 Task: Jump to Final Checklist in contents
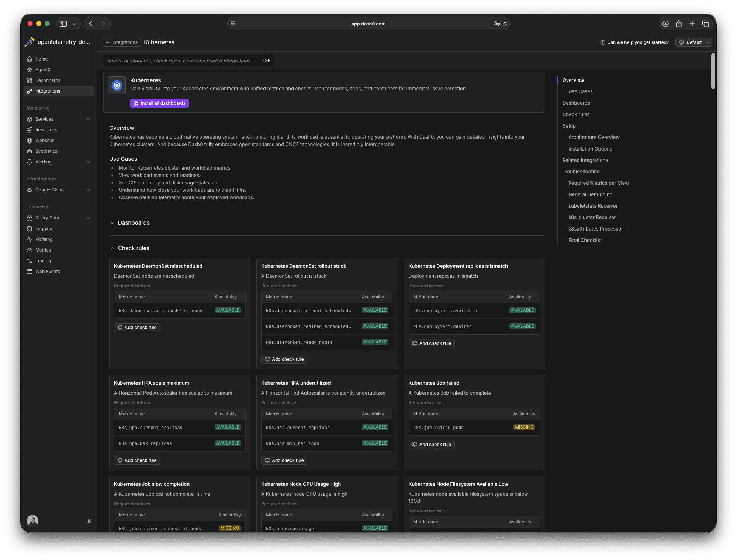[585, 240]
